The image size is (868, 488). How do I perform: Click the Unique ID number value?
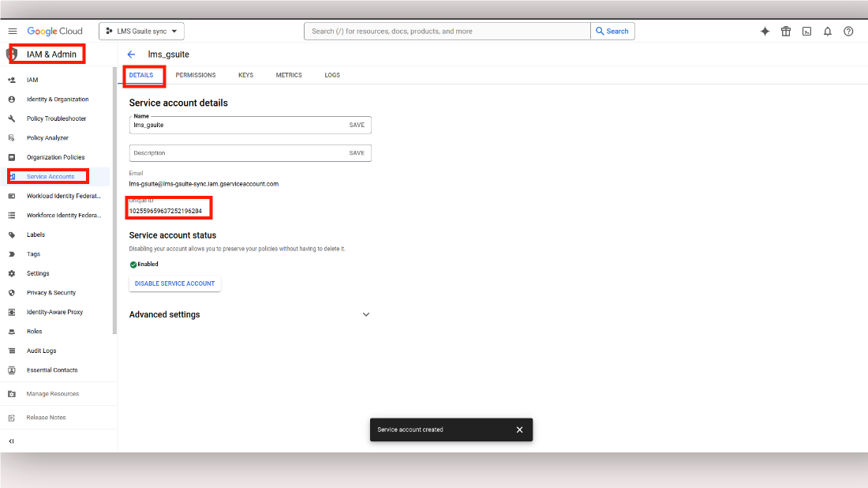166,211
